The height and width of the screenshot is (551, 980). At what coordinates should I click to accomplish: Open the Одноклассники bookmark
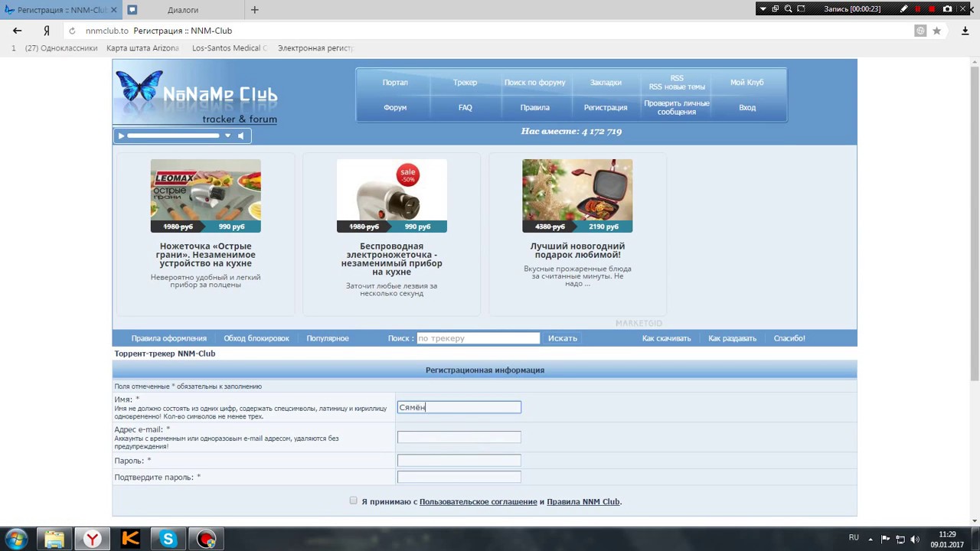coord(60,48)
